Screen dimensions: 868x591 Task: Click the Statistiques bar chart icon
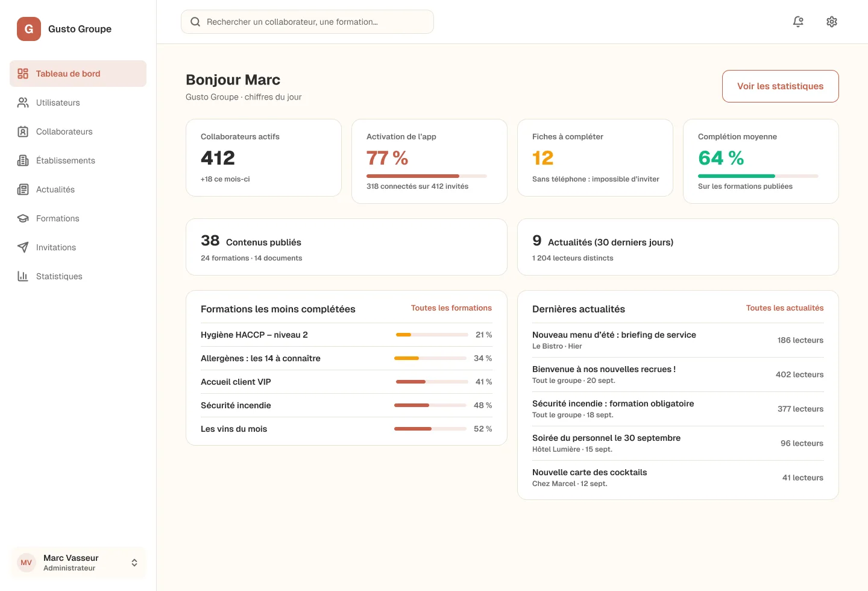tap(23, 276)
